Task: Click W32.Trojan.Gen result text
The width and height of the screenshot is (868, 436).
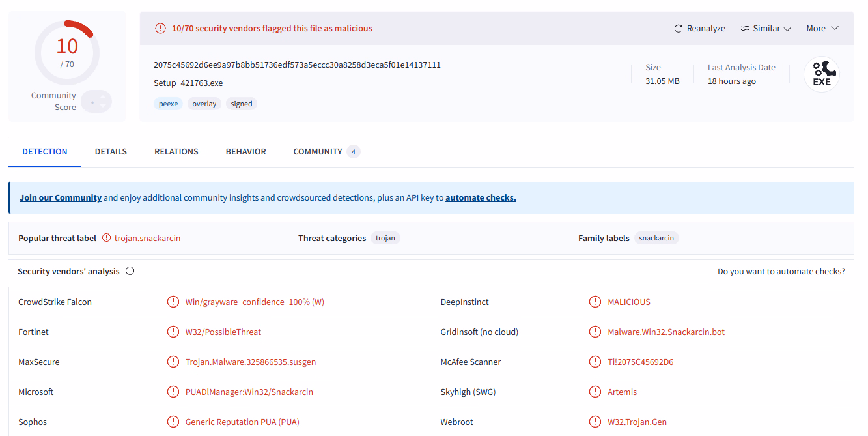Action: click(637, 422)
